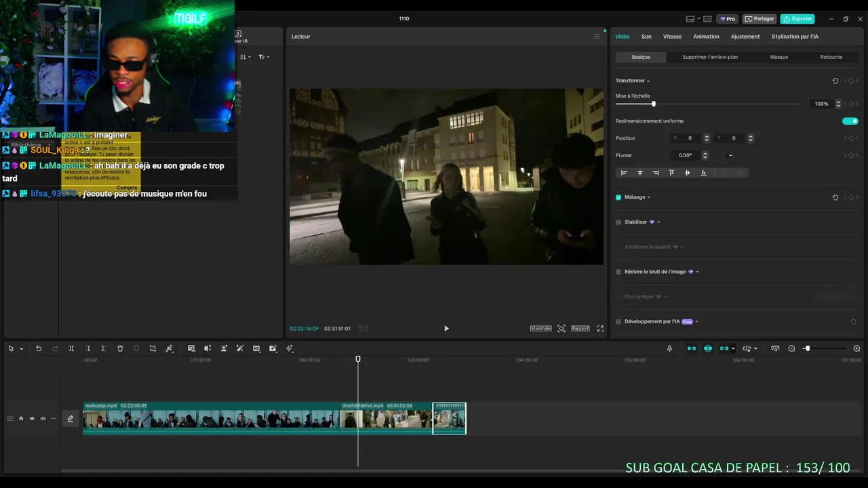Expand Réduire le bruit de l'image arrow

click(x=698, y=272)
